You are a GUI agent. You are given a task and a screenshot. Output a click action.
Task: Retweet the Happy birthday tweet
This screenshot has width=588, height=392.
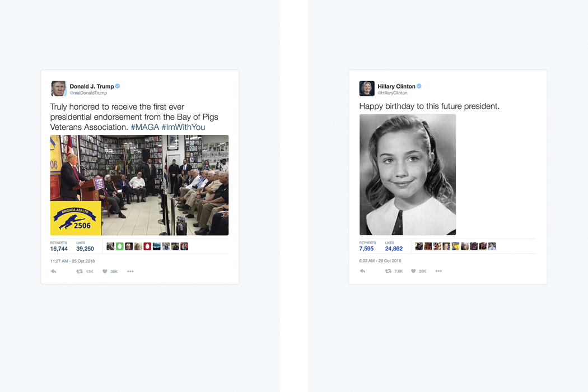(388, 271)
